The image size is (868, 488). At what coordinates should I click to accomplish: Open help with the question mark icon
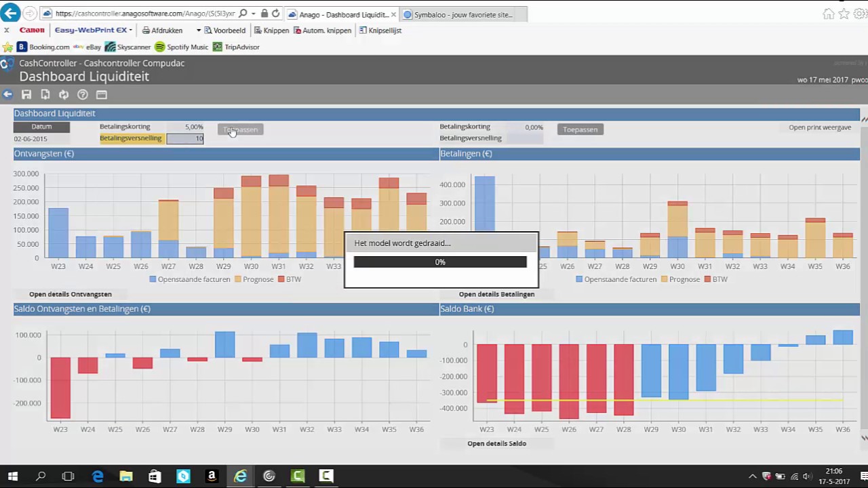pos(83,95)
